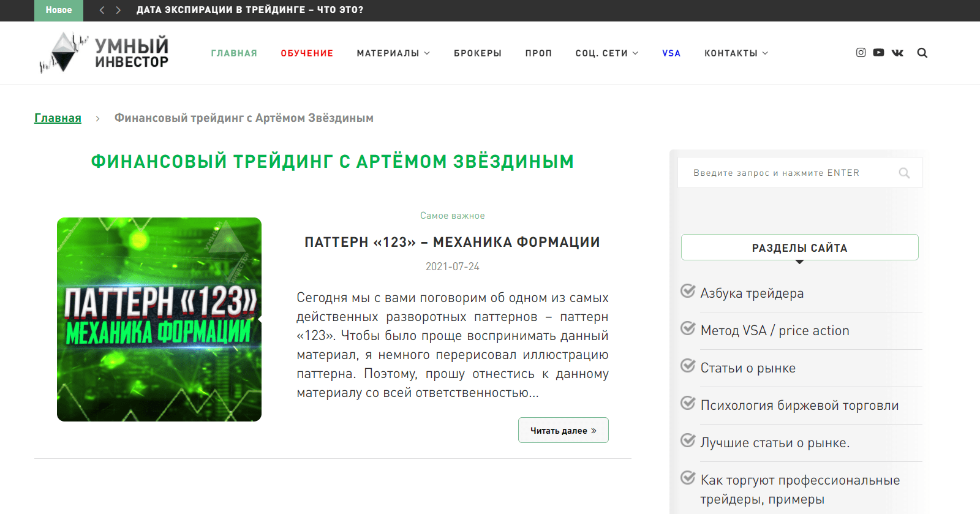Follow the Главная breadcrumb link
Screen dimensions: 980x514
[58, 118]
